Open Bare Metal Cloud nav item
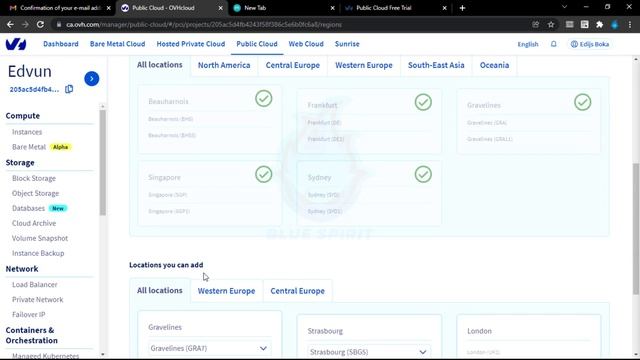The image size is (640, 360). (x=118, y=44)
